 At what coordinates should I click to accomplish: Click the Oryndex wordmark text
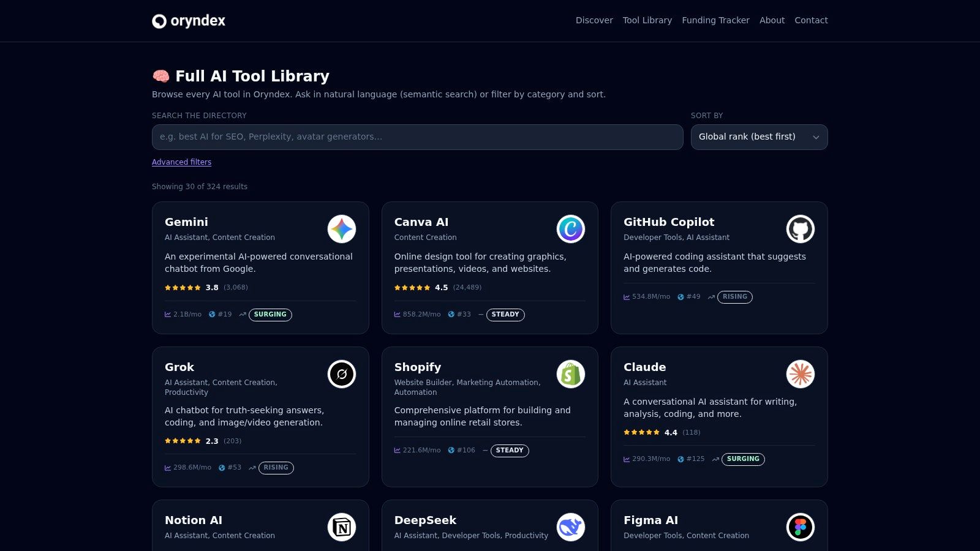198,21
